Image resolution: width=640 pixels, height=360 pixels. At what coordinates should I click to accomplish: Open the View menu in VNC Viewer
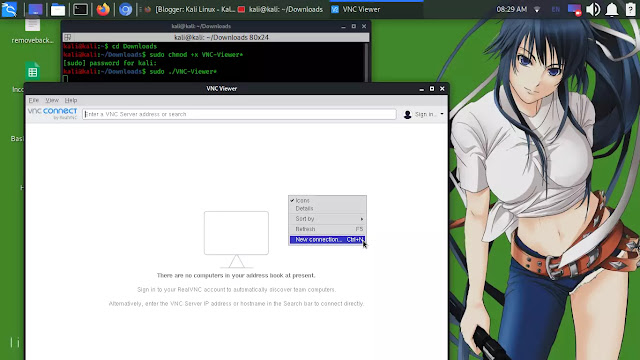[52, 100]
